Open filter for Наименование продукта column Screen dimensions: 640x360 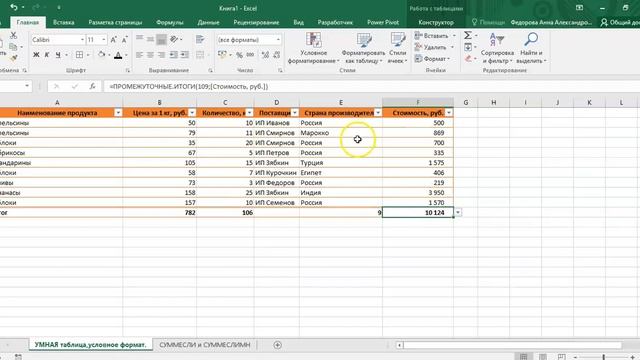pos(118,113)
